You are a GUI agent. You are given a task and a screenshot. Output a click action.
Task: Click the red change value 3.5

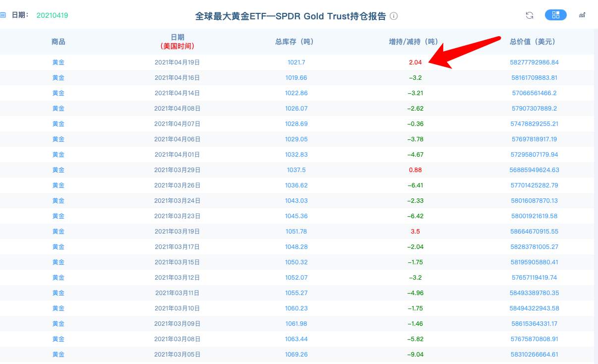(416, 232)
